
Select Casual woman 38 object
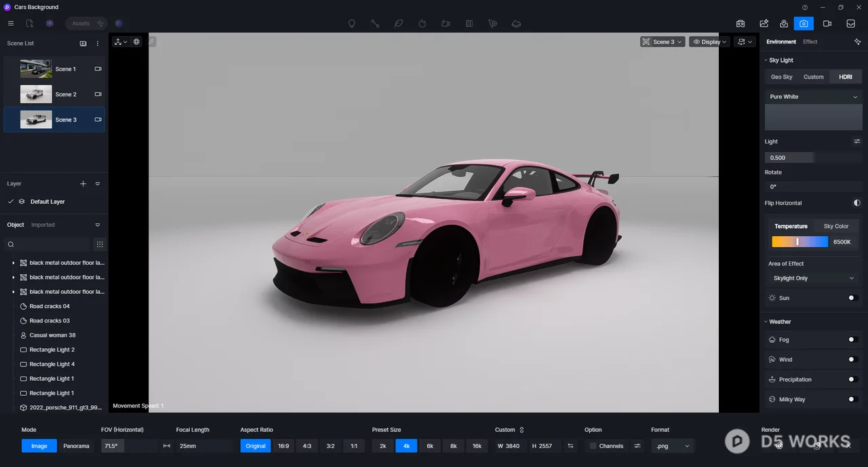(53, 335)
